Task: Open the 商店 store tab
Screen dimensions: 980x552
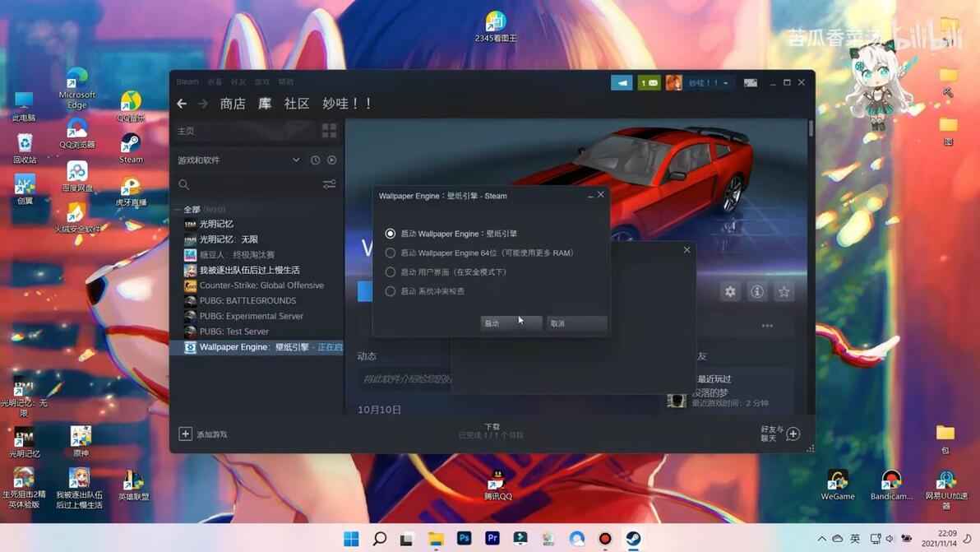Action: point(233,104)
